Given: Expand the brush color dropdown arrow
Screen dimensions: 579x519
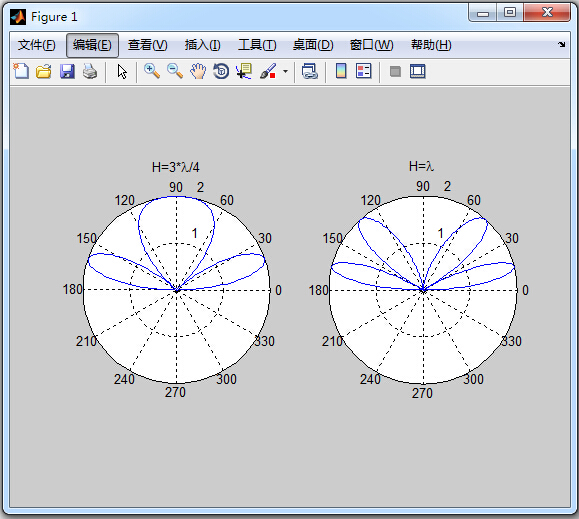Looking at the screenshot, I should pos(285,72).
